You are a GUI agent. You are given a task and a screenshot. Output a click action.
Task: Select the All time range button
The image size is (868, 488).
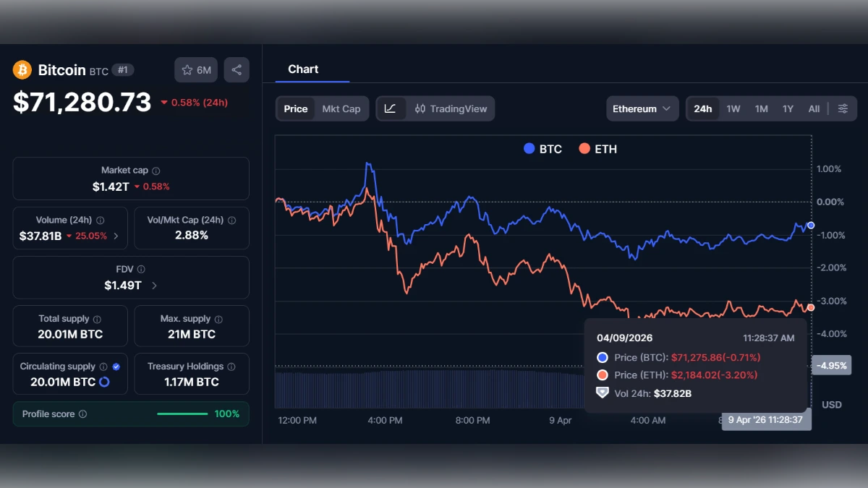coord(814,108)
